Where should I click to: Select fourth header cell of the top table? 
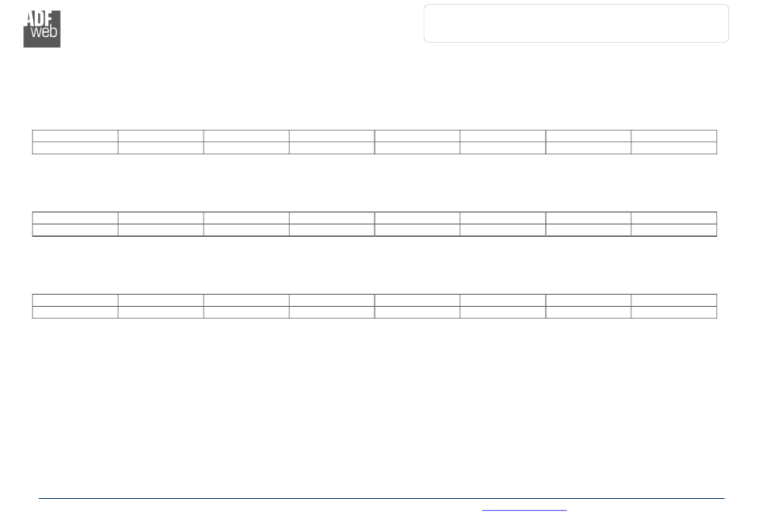[x=332, y=136]
